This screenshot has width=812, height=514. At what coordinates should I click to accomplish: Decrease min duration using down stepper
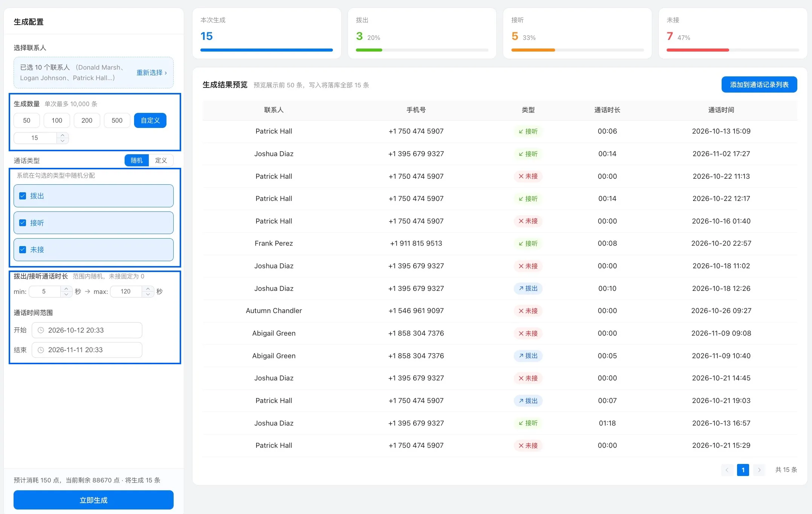[x=66, y=294]
